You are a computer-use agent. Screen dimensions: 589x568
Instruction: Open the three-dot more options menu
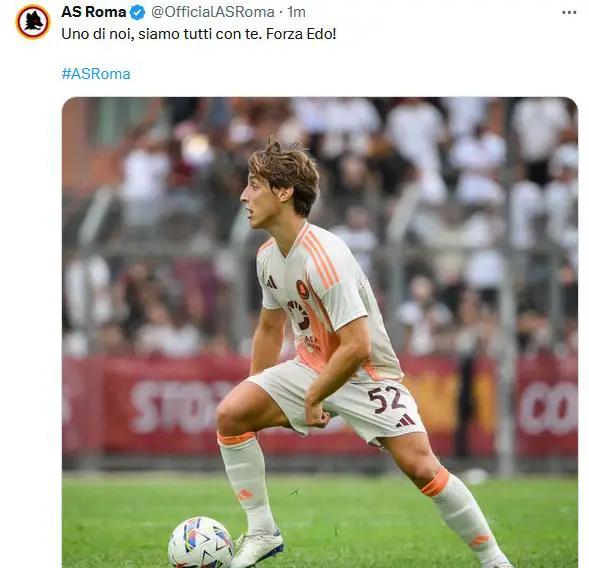tap(569, 12)
